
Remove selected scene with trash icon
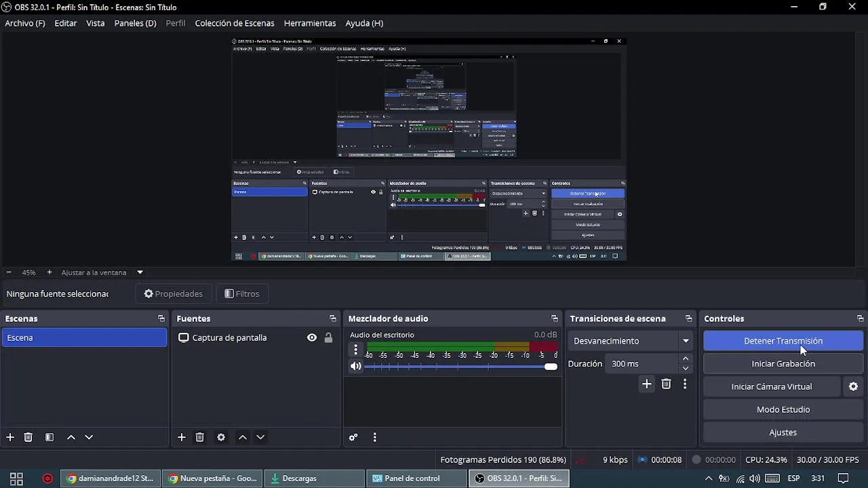(x=28, y=437)
